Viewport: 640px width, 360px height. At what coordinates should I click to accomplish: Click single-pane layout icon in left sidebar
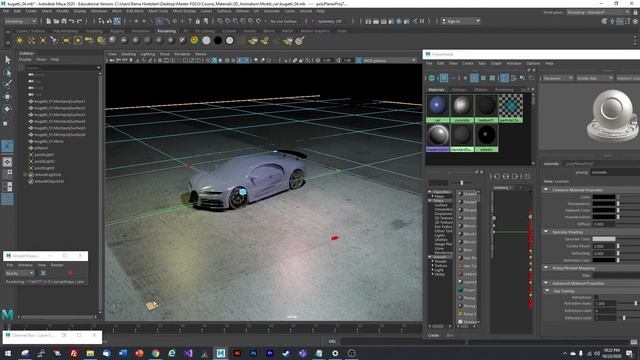point(7,162)
